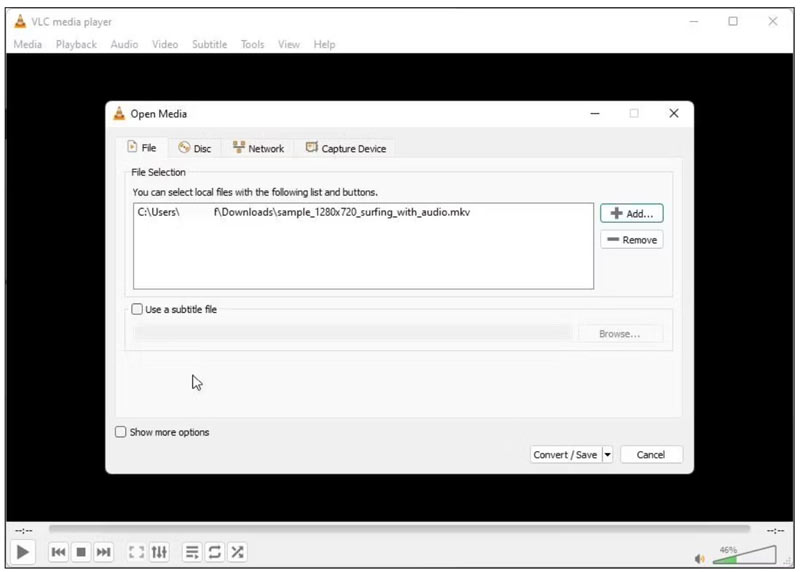The width and height of the screenshot is (800, 572).
Task: Minimize the Open Media dialog
Action: click(x=595, y=113)
